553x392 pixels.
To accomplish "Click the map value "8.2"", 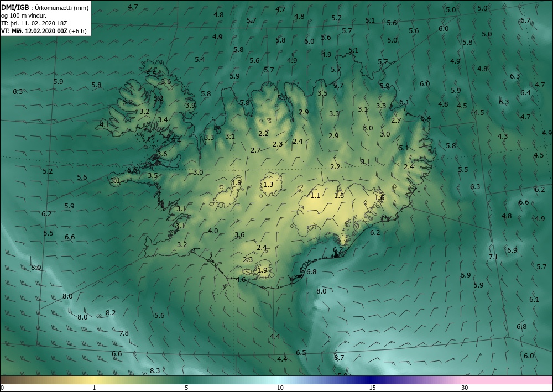I will [111, 313].
